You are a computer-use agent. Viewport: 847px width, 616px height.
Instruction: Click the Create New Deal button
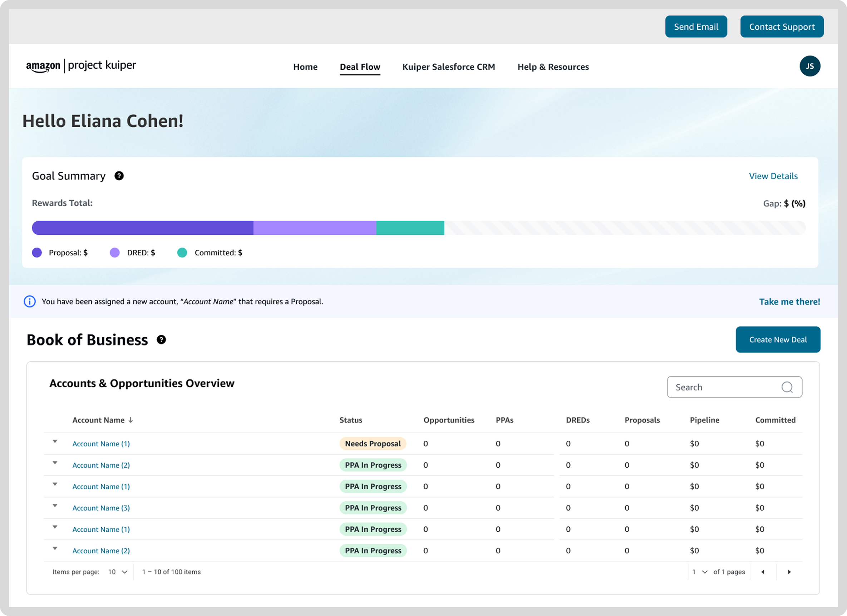[x=778, y=339]
